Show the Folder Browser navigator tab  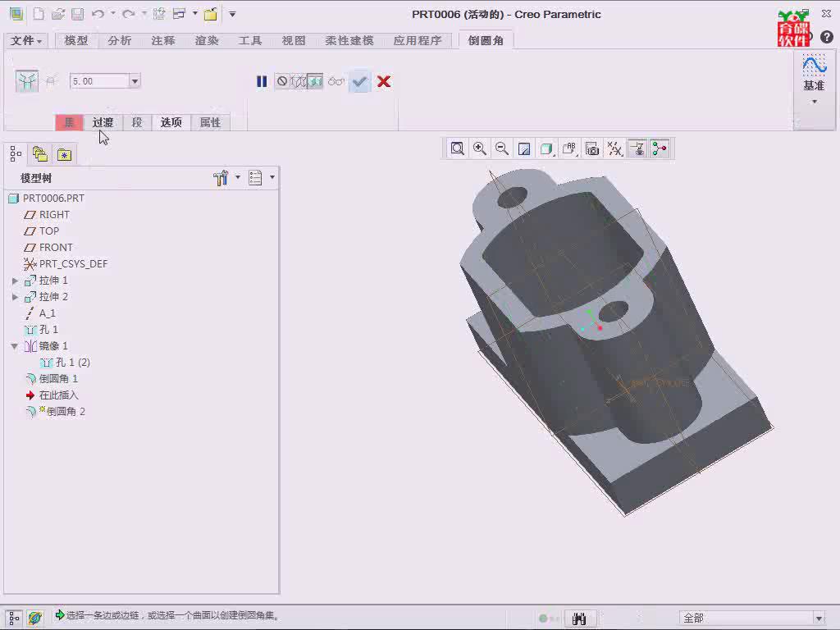(40, 154)
